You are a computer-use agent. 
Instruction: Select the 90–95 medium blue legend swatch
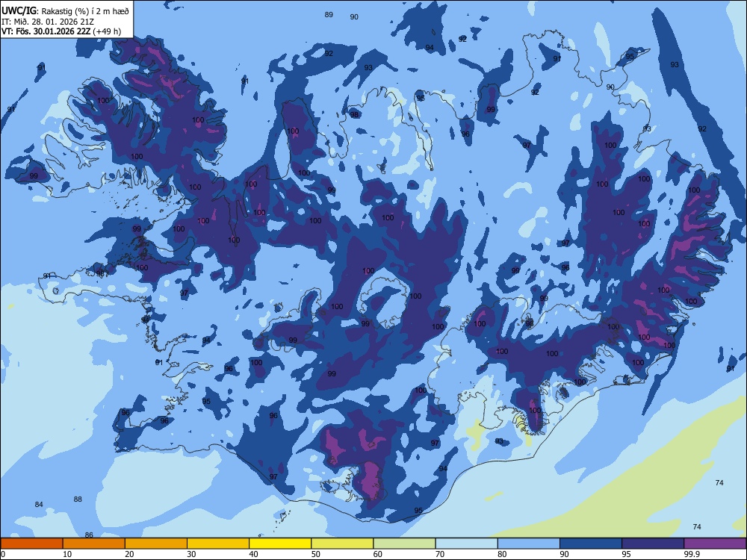tap(591, 544)
